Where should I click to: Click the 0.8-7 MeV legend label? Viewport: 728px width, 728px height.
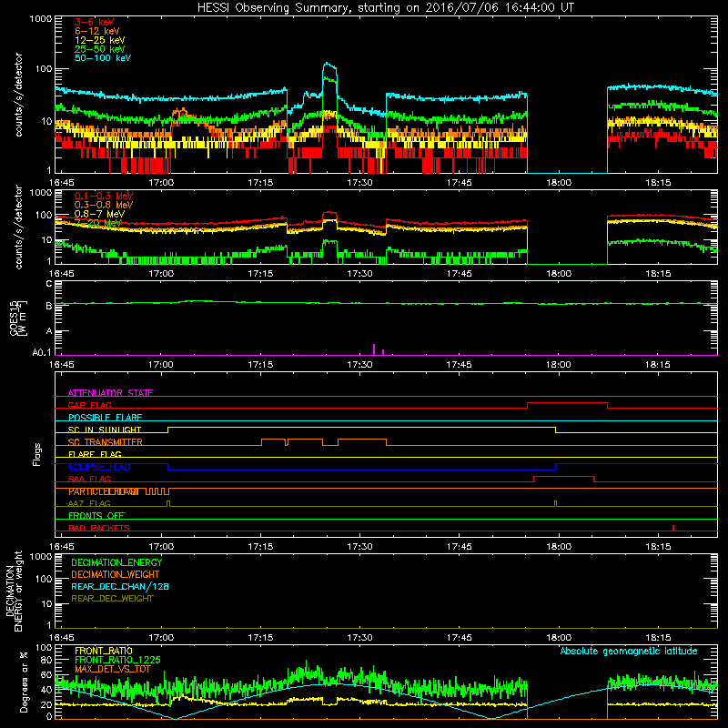tap(100, 214)
